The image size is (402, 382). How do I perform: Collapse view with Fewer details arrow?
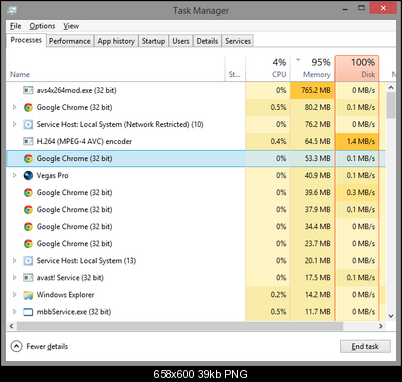(x=16, y=346)
